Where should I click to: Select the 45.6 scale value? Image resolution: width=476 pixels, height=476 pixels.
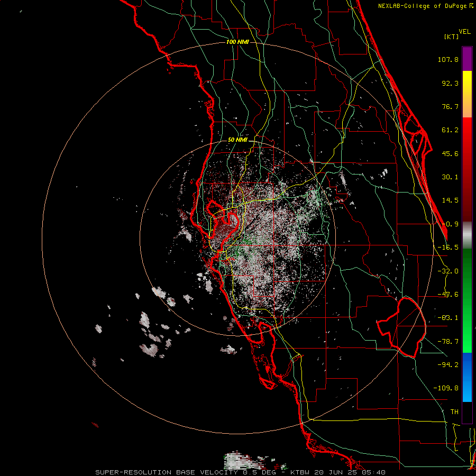coord(450,153)
